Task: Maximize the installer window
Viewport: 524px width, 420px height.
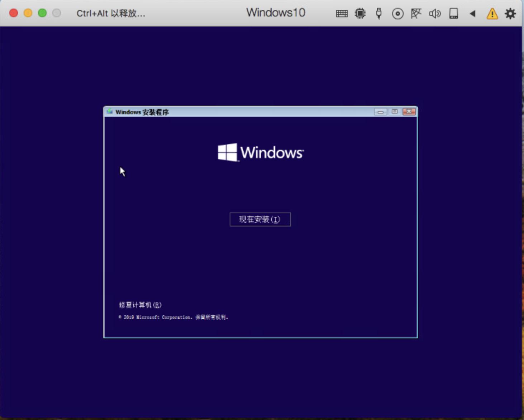Action: 395,111
